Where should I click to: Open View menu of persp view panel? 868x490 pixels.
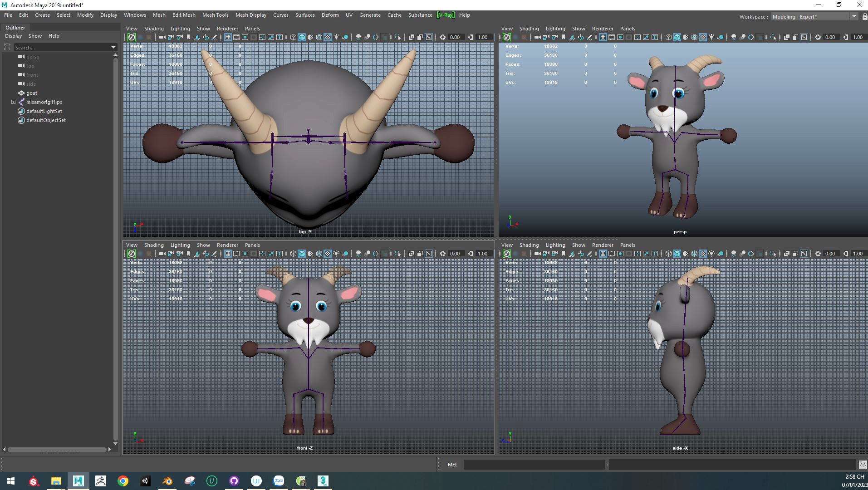point(507,29)
